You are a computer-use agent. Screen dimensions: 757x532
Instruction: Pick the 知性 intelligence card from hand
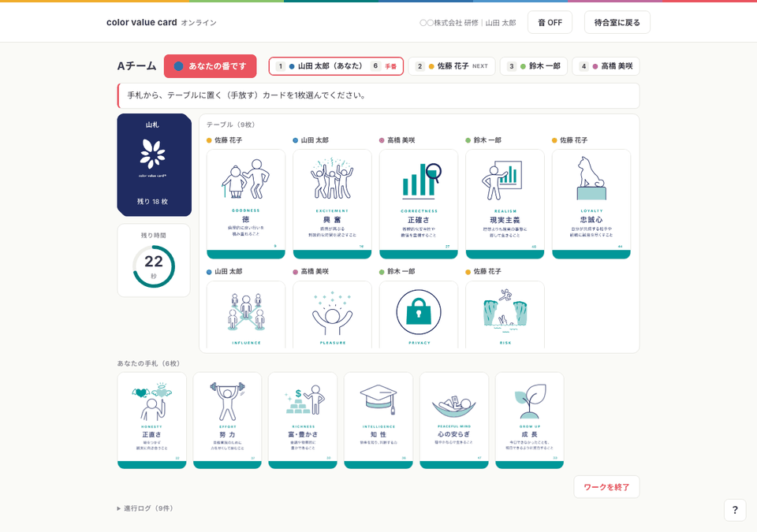tap(378, 420)
